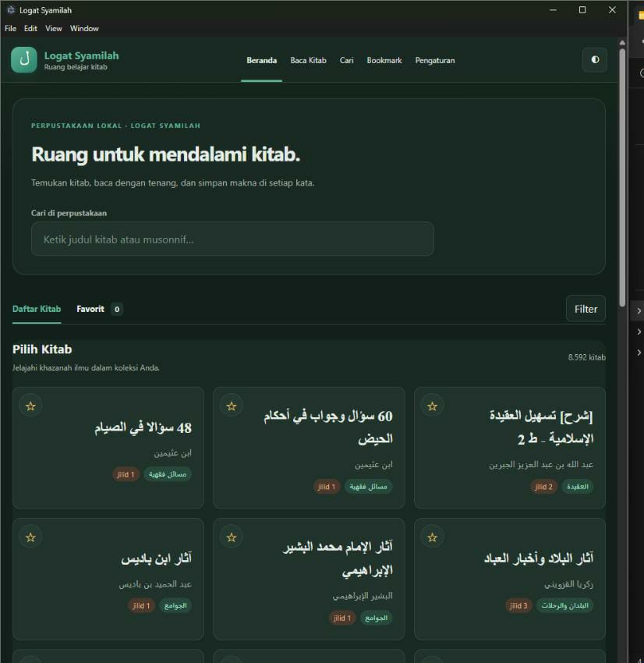Click the window title bar app icon
The image size is (644, 663).
(x=11, y=9)
